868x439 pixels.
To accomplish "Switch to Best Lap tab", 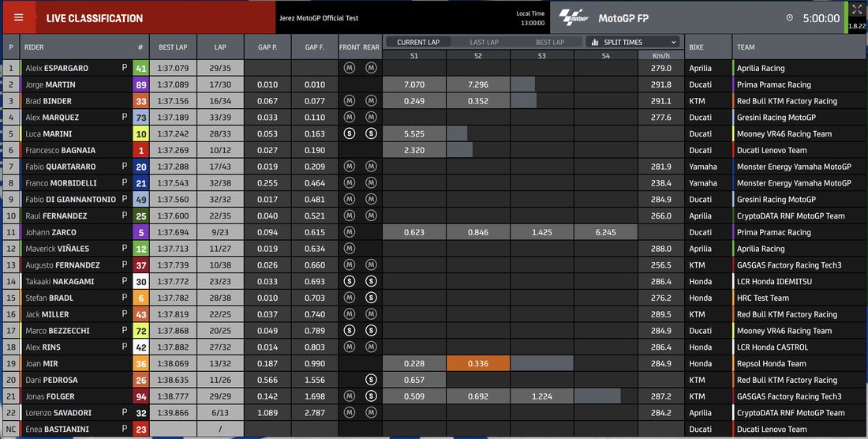I will pos(550,42).
